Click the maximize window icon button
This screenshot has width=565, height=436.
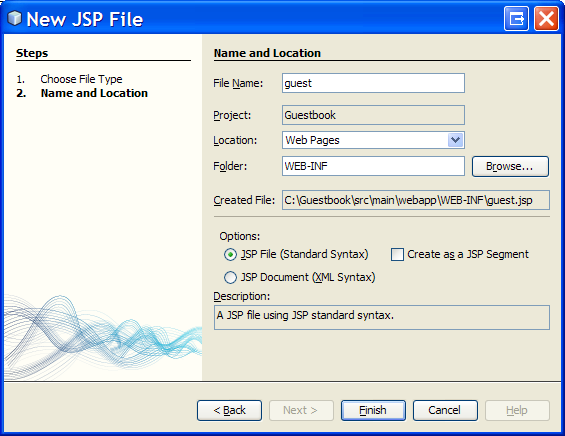pyautogui.click(x=516, y=18)
